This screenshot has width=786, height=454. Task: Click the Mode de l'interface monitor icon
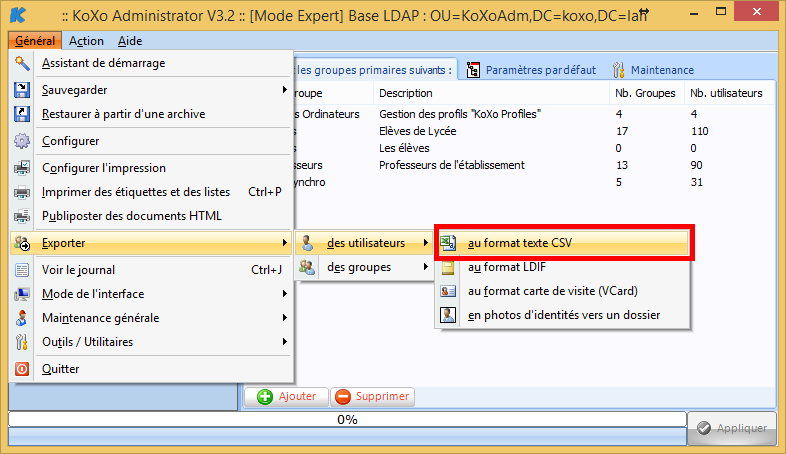click(22, 294)
